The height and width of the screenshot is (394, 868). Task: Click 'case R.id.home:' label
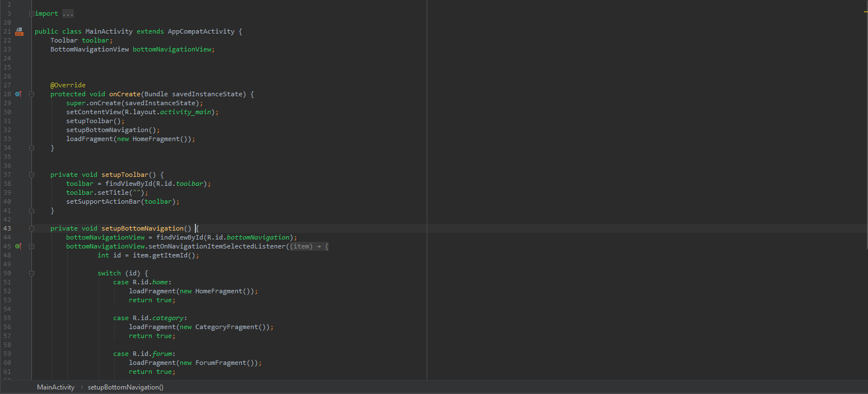point(142,282)
